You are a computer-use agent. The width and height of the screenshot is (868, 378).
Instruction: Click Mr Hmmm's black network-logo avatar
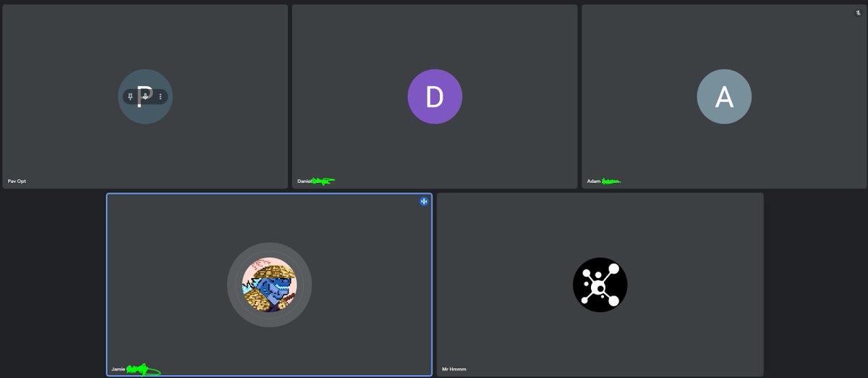[x=600, y=285]
